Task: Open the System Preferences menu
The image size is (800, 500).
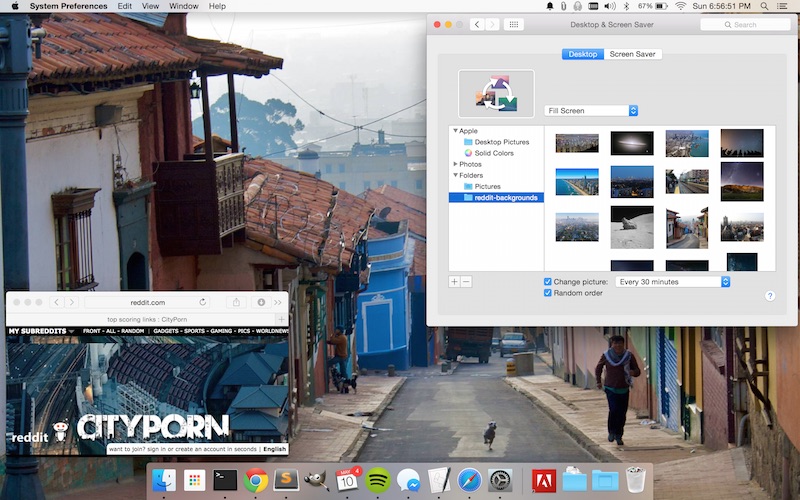Action: tap(68, 6)
